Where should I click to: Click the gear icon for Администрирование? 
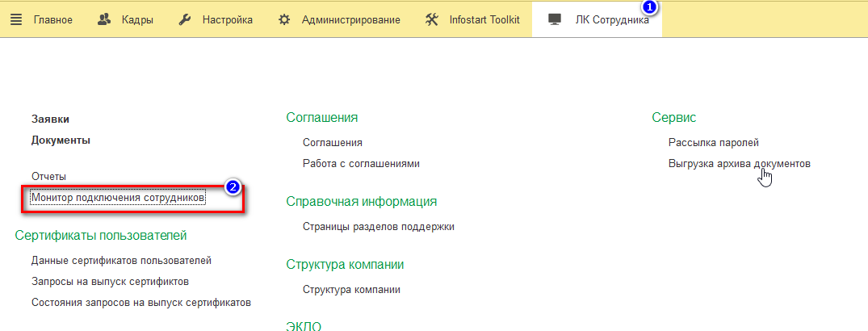point(284,20)
